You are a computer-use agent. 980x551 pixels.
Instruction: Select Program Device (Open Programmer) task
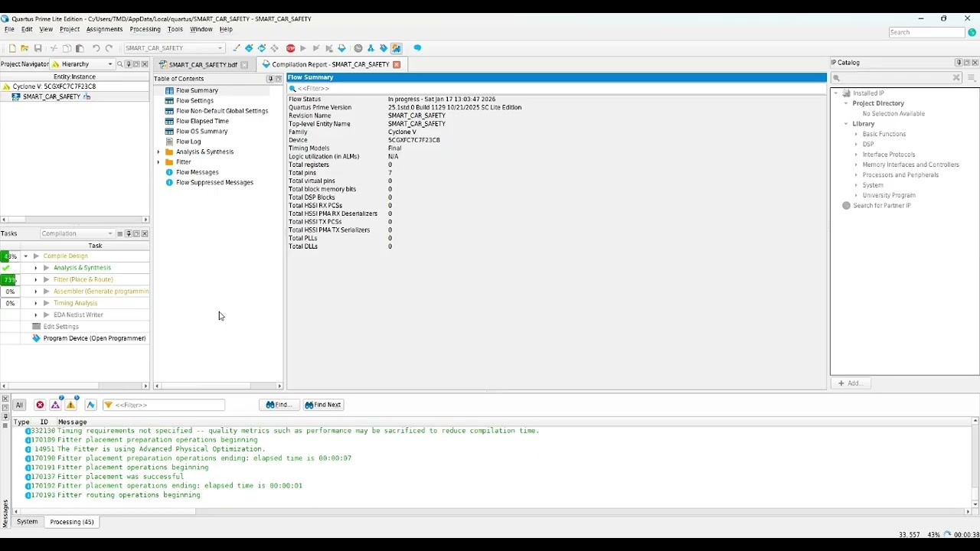coord(94,338)
